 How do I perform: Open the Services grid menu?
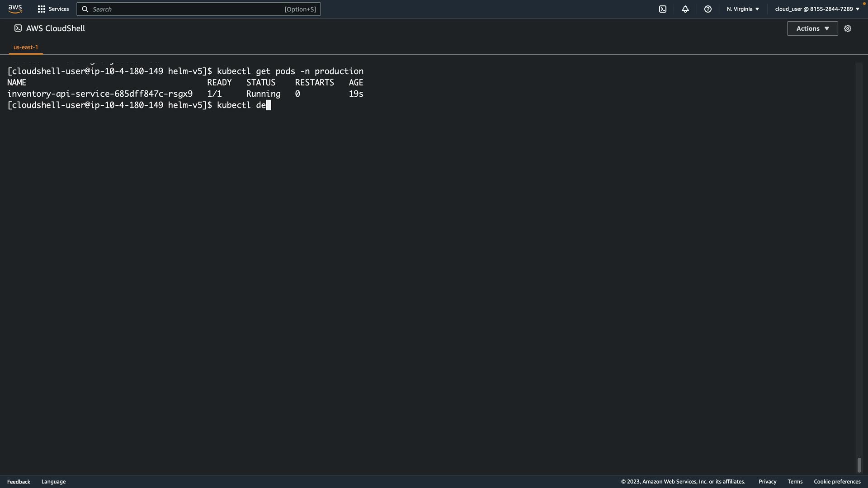pyautogui.click(x=42, y=9)
